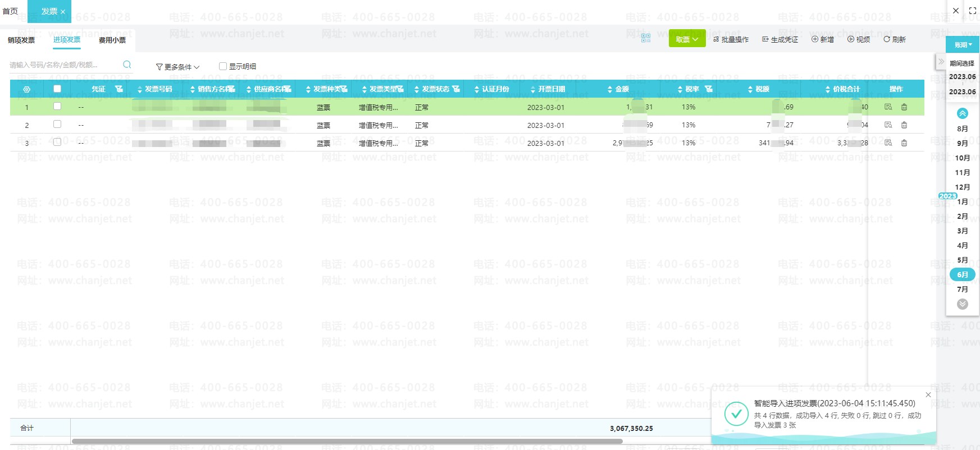Select the checkbox for invoice row 1
This screenshot has width=980, height=450.
tap(57, 106)
